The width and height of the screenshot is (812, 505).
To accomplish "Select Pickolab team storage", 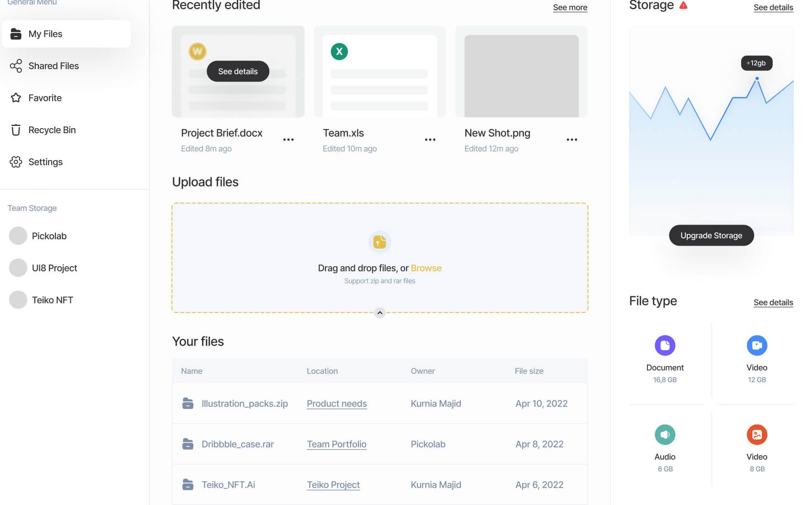I will [x=49, y=236].
